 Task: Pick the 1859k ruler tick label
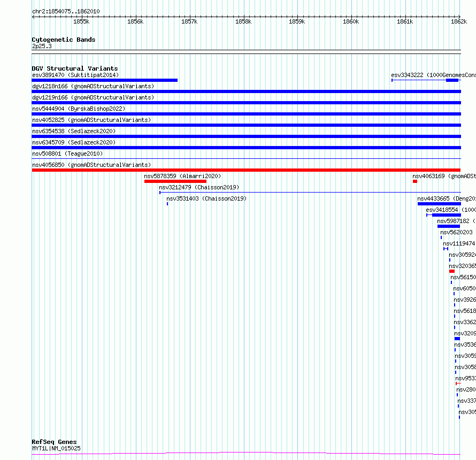pyautogui.click(x=297, y=21)
